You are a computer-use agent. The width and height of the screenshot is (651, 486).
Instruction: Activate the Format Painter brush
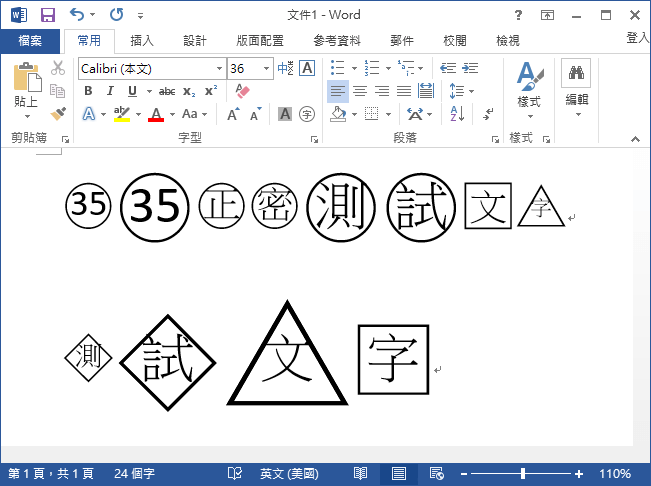click(x=58, y=114)
